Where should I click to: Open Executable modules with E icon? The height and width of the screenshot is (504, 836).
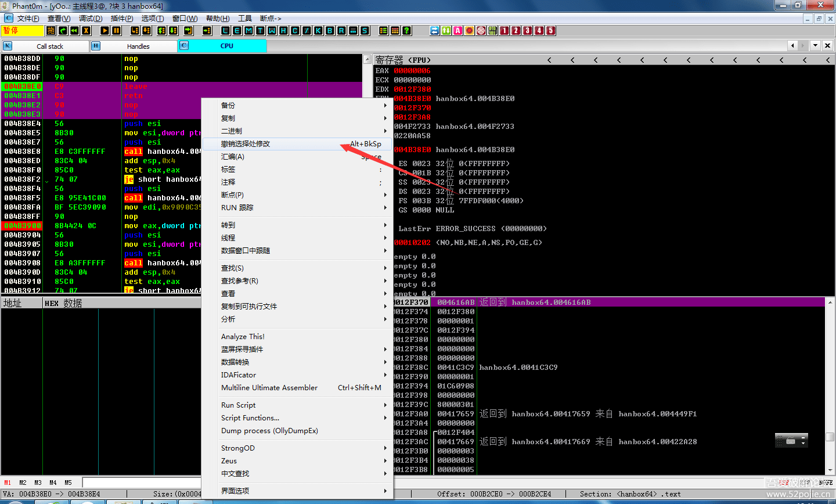pyautogui.click(x=237, y=31)
